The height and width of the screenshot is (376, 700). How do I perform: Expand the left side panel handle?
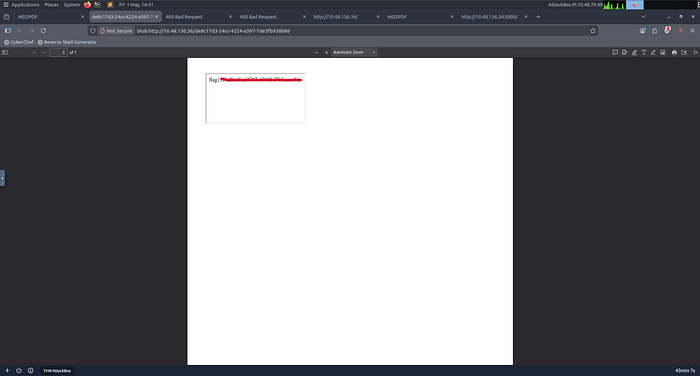(2, 178)
